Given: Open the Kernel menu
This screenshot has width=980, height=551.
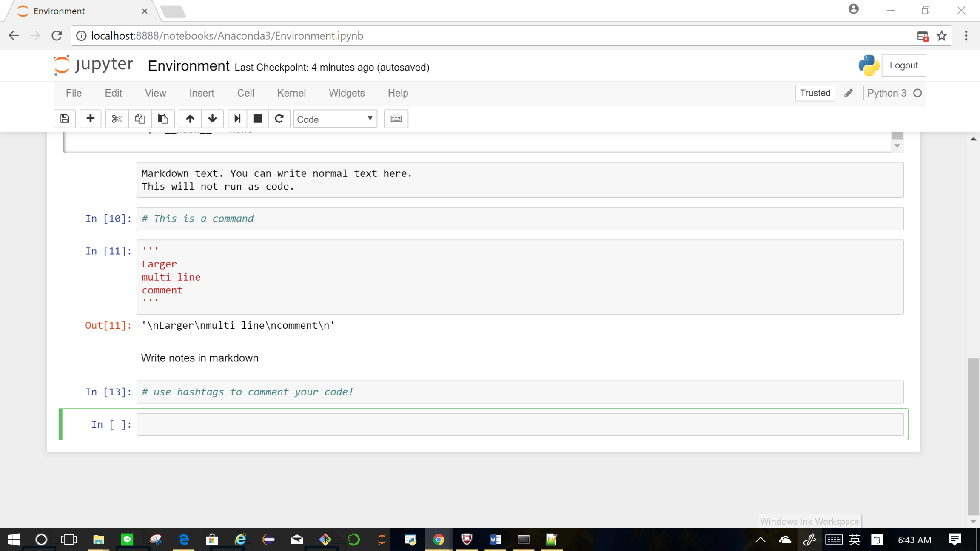Looking at the screenshot, I should pyautogui.click(x=291, y=93).
